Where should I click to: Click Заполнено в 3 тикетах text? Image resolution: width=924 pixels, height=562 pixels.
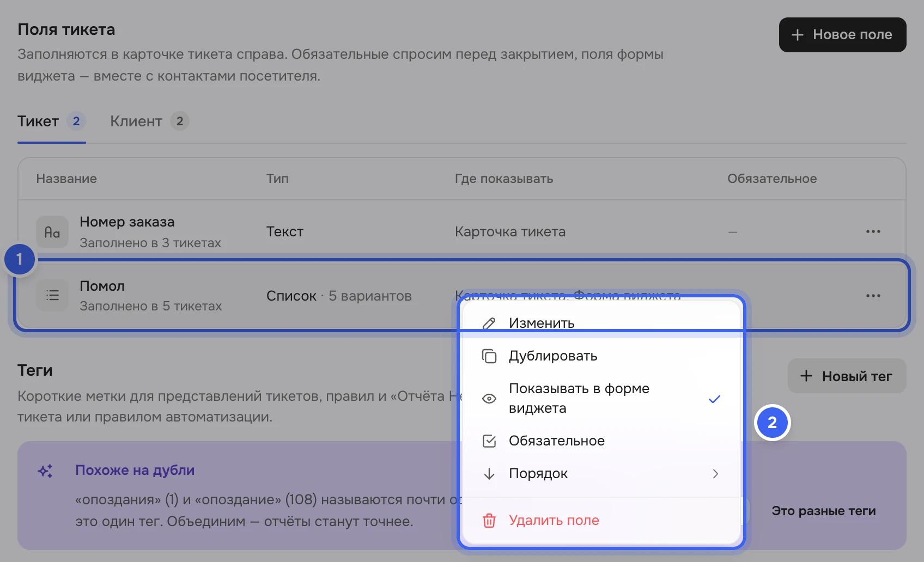pos(150,243)
